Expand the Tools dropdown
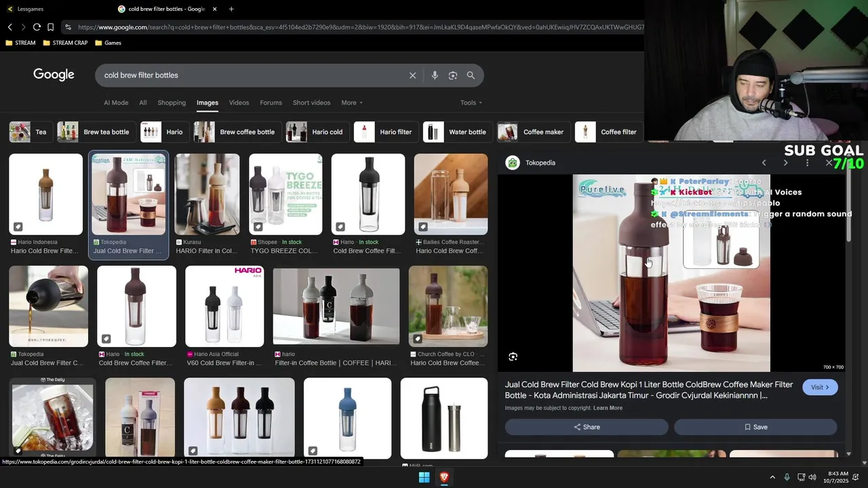Image resolution: width=868 pixels, height=488 pixels. click(x=471, y=102)
